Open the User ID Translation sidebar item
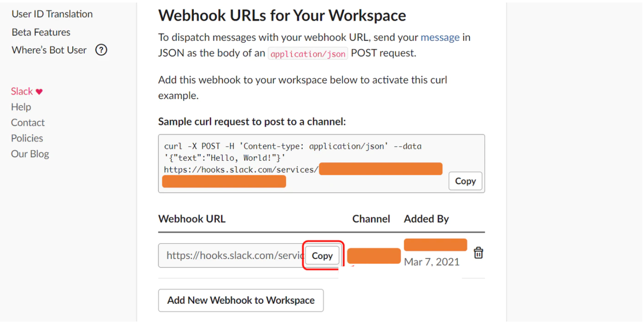644x325 pixels. [52, 14]
